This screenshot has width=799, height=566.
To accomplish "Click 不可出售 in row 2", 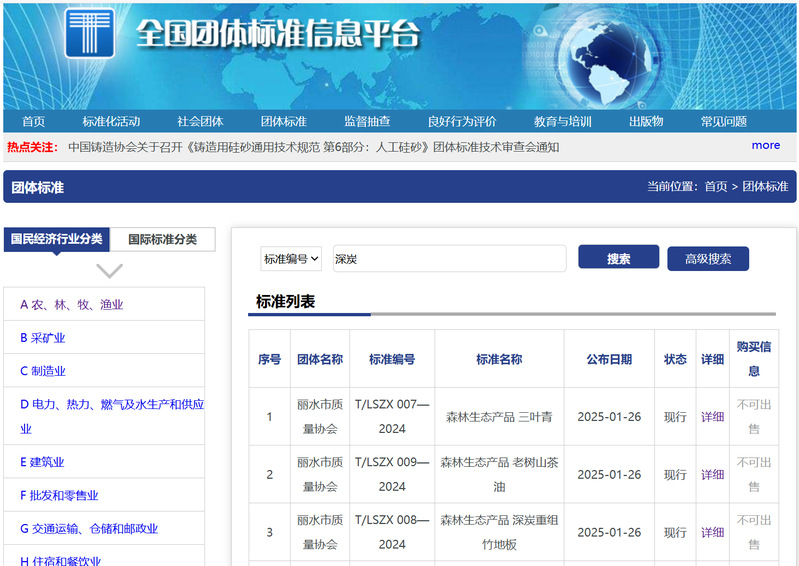I will tap(754, 474).
